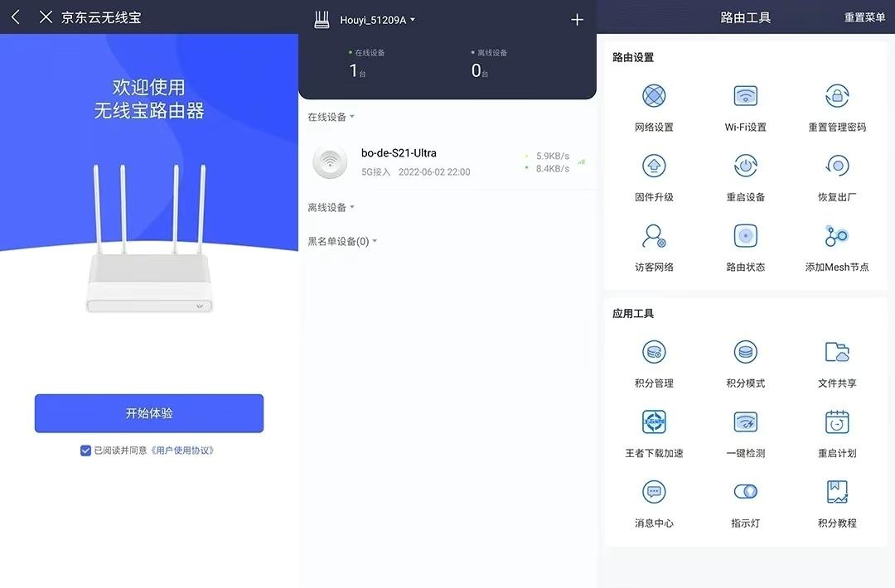Tap the 离线设备 count of 0
Screen dimensions: 895x588
tap(480, 70)
